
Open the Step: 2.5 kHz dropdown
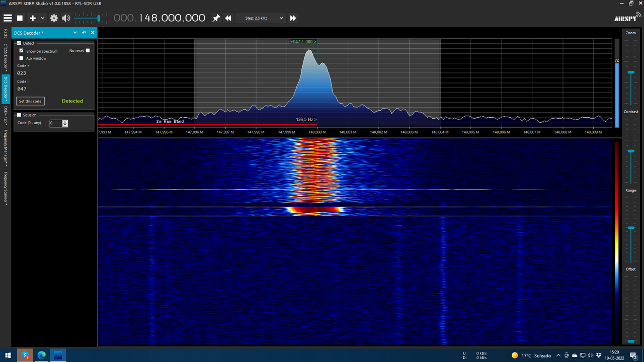[260, 18]
